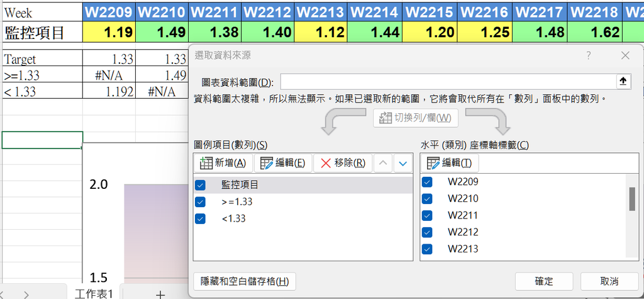Screen dimensions: 644x299
Task: Click the #N/A cell in the >=1.33 row
Action: 109,75
